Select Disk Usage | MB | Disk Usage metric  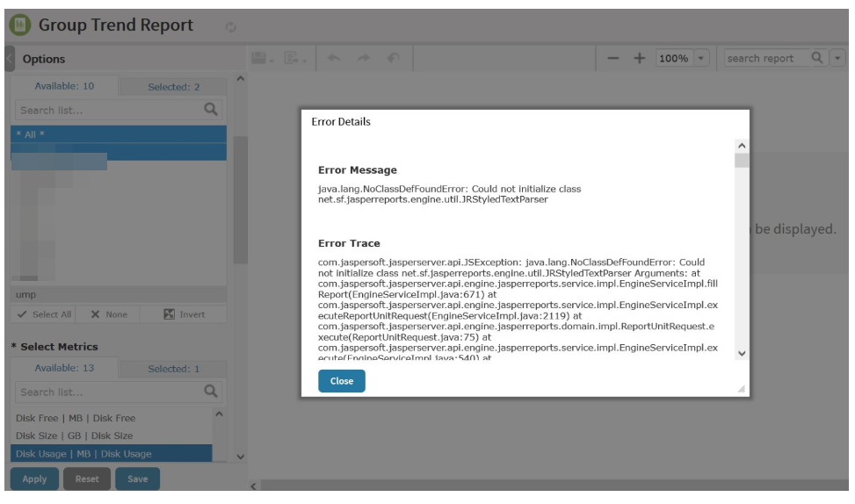point(112,453)
